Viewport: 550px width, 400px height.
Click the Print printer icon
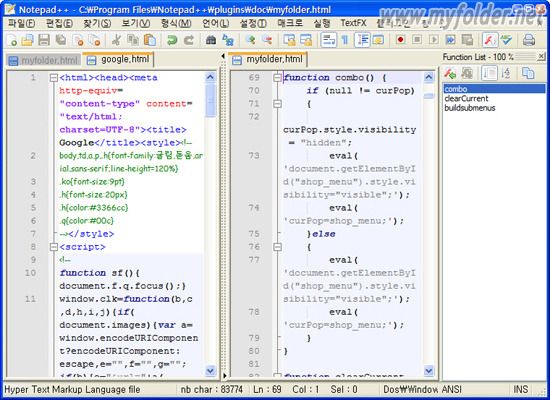(x=529, y=40)
